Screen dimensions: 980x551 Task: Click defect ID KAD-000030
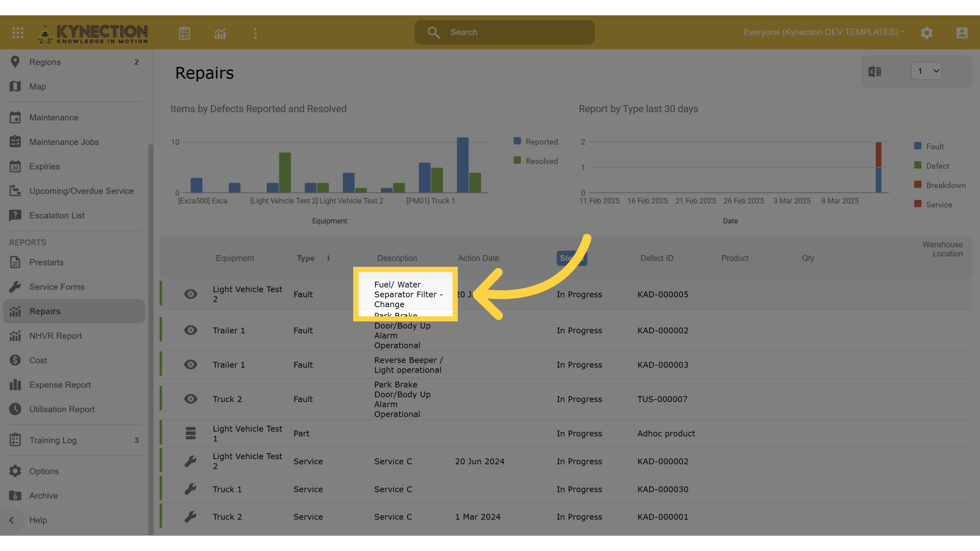pos(663,489)
